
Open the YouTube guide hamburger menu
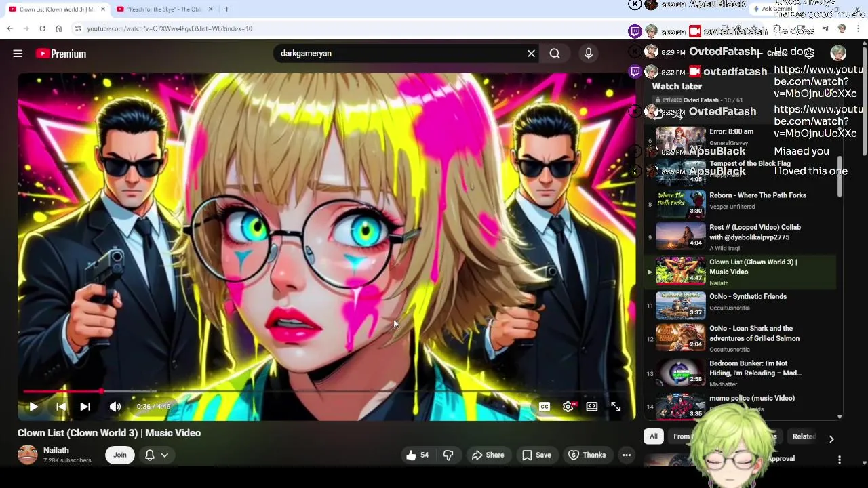[18, 54]
